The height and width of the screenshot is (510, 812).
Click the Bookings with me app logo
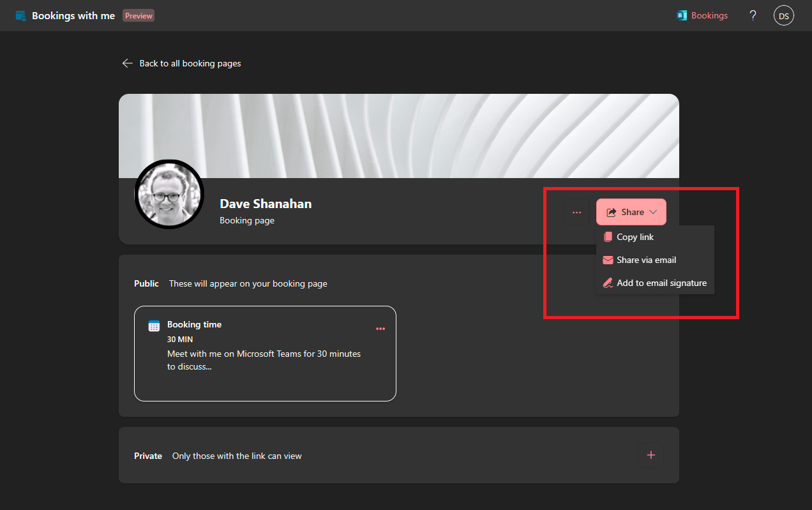click(x=21, y=15)
